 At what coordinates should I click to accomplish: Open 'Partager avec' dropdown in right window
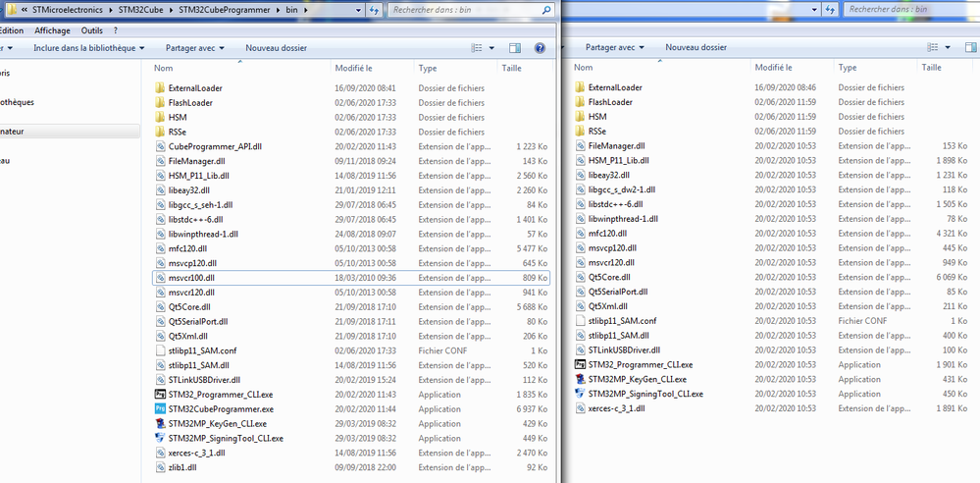615,47
